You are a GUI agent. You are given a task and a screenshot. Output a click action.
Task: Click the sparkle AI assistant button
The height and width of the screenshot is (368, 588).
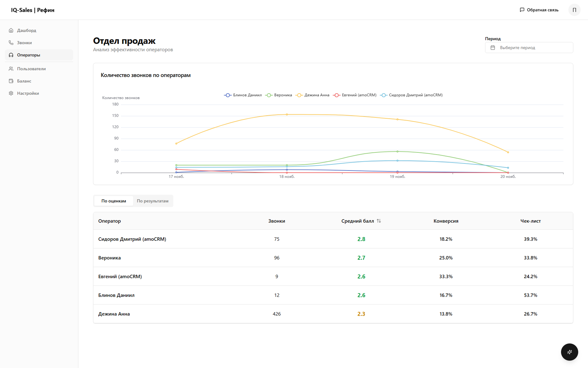569,352
